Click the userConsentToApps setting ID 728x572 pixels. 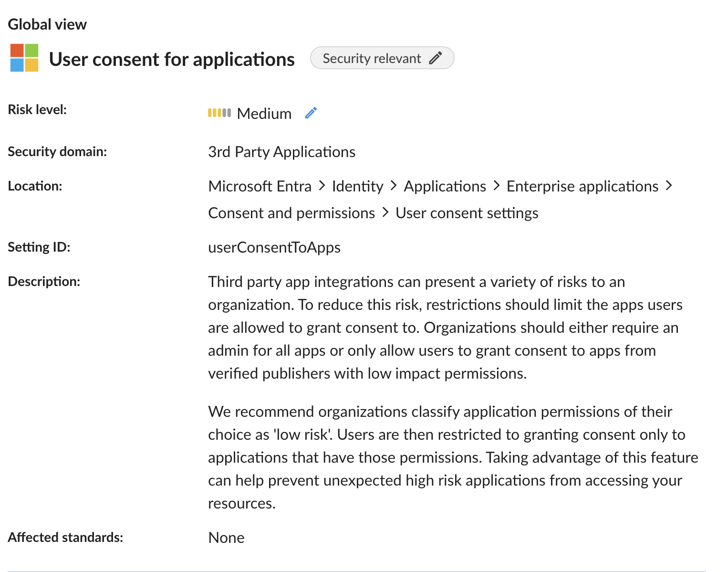pos(274,247)
